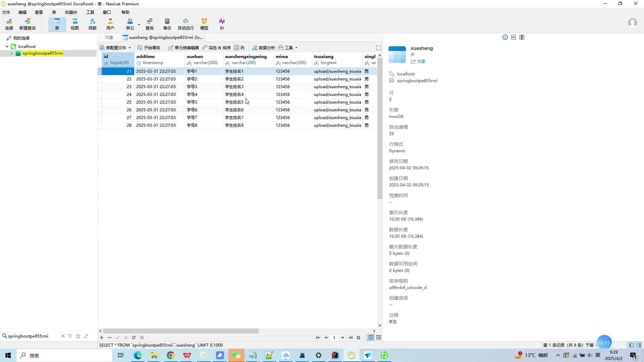The height and width of the screenshot is (362, 644).
Task: Open the Data Analysis (数据分析) tool
Action: point(264,48)
